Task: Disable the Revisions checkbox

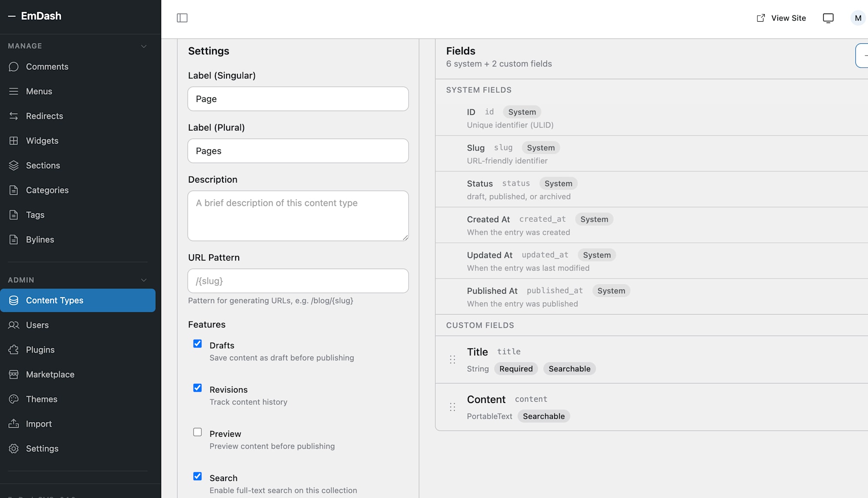Action: [x=197, y=387]
